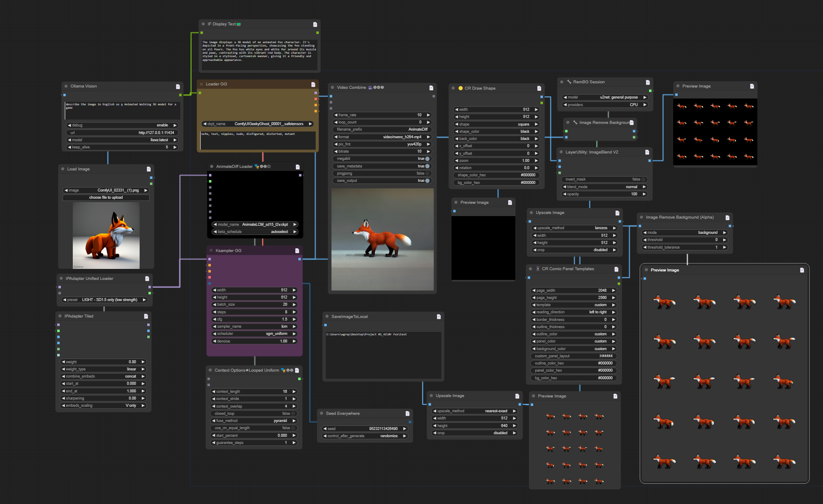823x504 pixels.
Task: Open the blend_mode dropdown in ImageBlend V2
Action: click(x=604, y=187)
